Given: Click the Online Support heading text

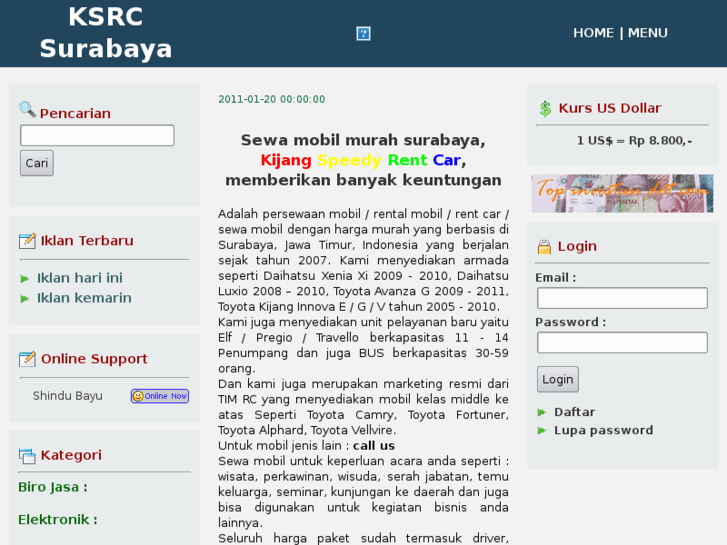Looking at the screenshot, I should click(x=94, y=359).
